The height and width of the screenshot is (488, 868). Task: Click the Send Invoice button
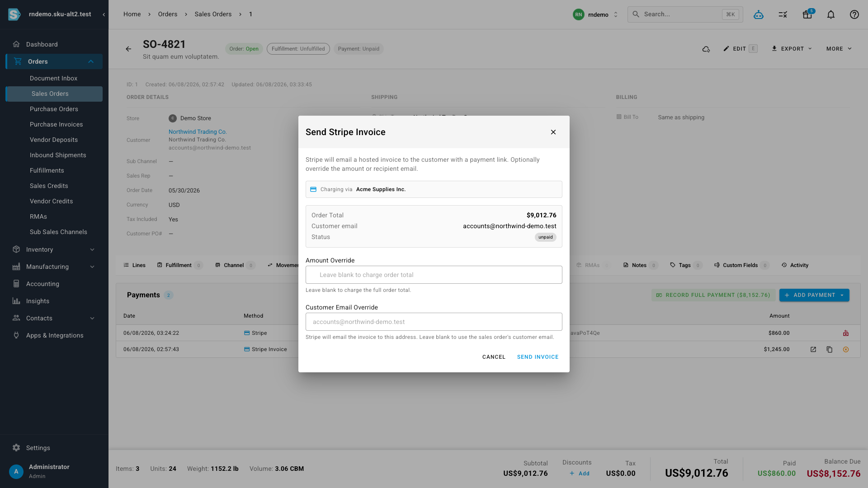(538, 357)
